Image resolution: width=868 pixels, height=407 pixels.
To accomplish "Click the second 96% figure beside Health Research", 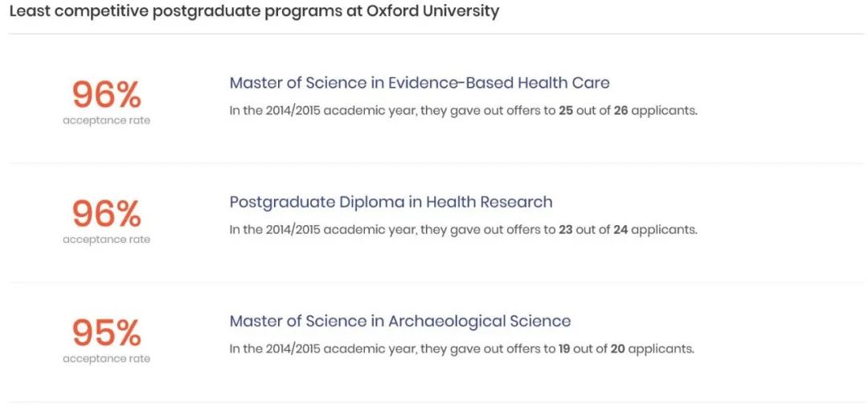I will tap(106, 214).
